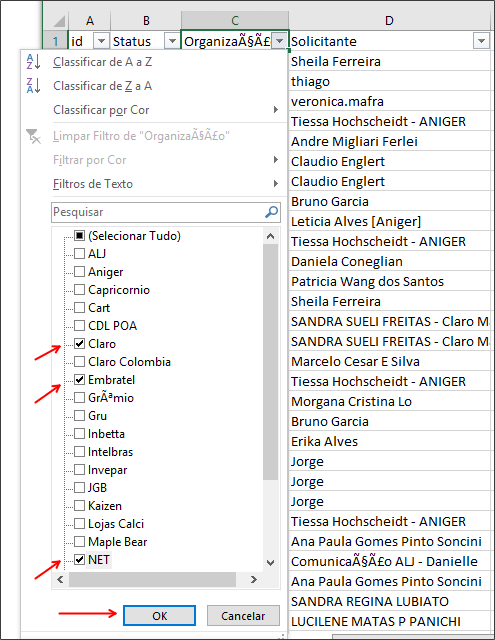Click the sort Z to A icon
The height and width of the screenshot is (640, 495).
pos(33,86)
